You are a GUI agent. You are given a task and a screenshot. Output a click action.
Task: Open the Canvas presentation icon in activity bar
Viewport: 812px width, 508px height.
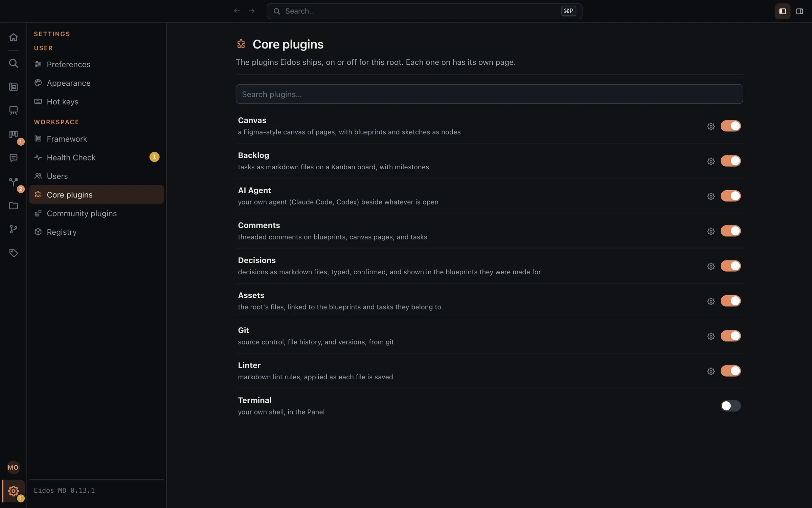[13, 110]
